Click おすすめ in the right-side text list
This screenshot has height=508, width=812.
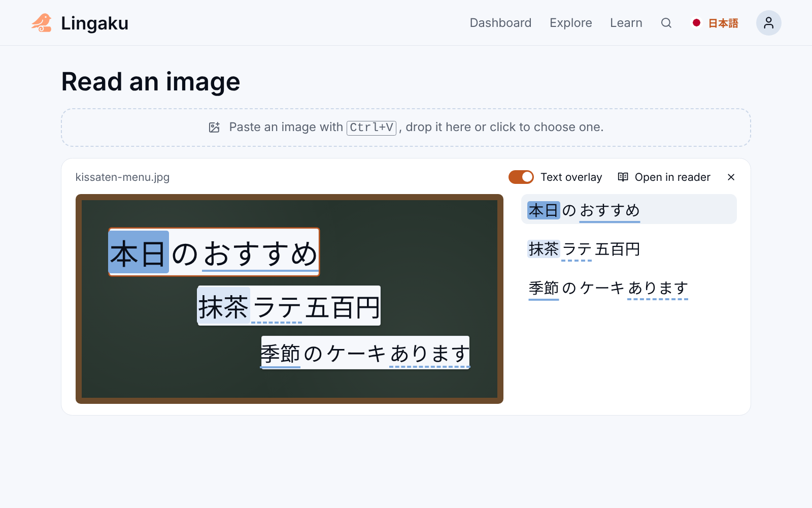[610, 210]
